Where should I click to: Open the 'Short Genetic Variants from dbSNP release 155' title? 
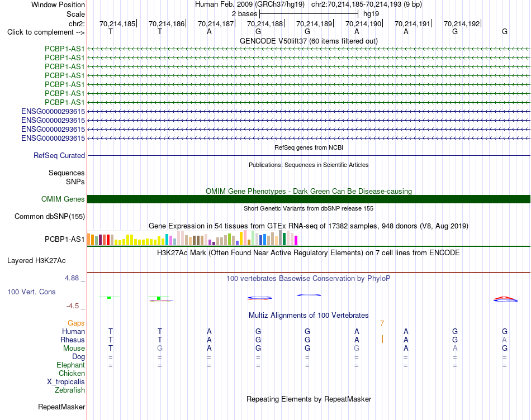tap(309, 208)
